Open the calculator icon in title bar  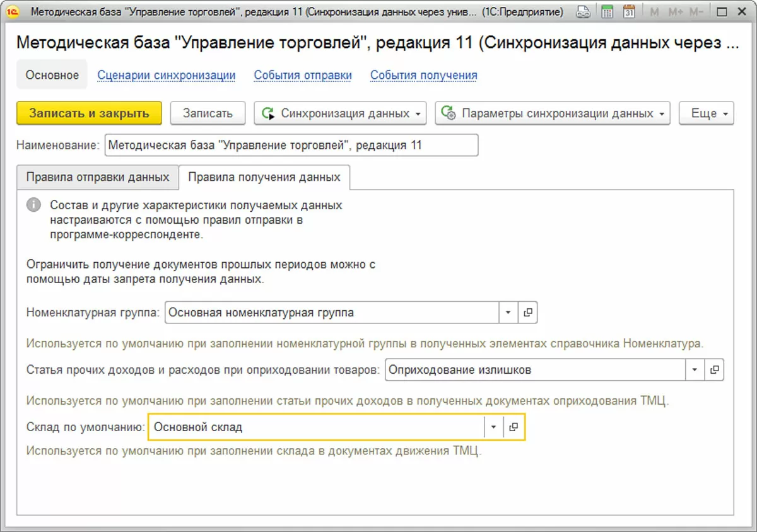pos(607,11)
